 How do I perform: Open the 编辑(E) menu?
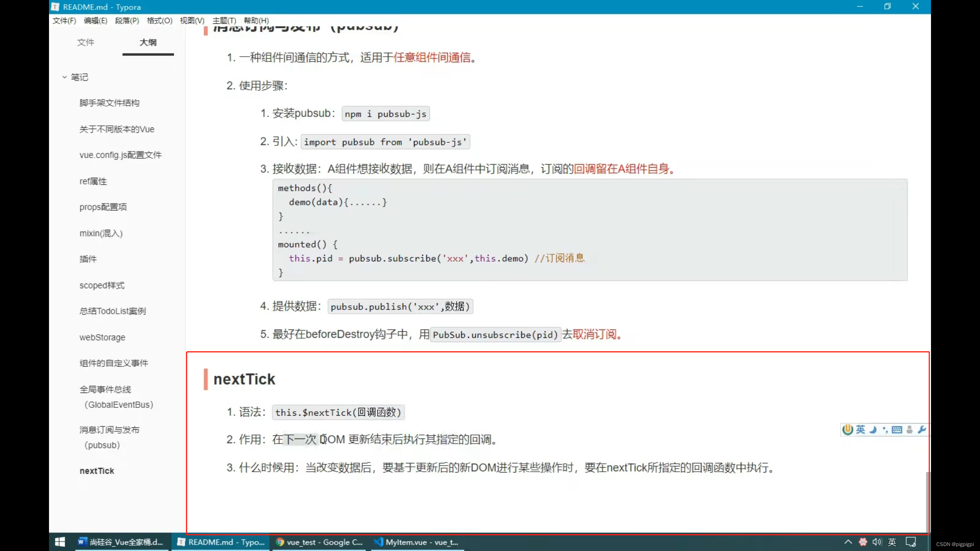95,21
